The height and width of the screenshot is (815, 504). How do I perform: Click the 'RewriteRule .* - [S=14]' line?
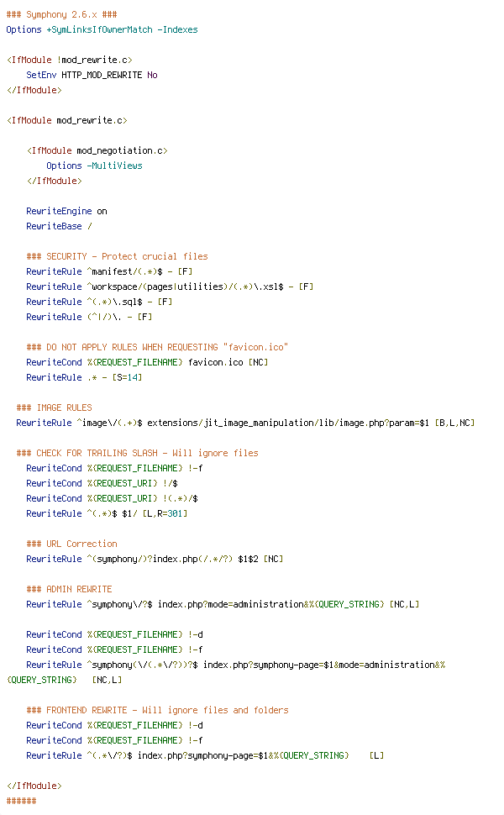(x=84, y=377)
